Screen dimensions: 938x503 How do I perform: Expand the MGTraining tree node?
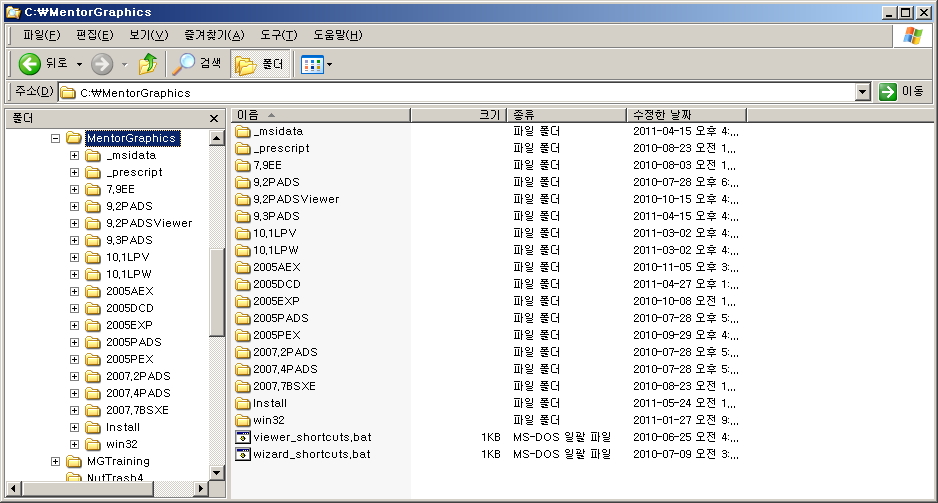point(56,461)
